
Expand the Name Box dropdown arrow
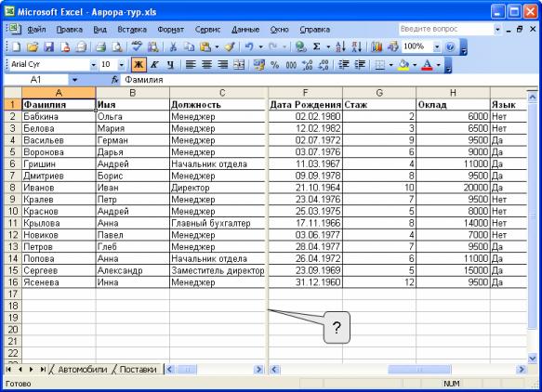[x=74, y=80]
